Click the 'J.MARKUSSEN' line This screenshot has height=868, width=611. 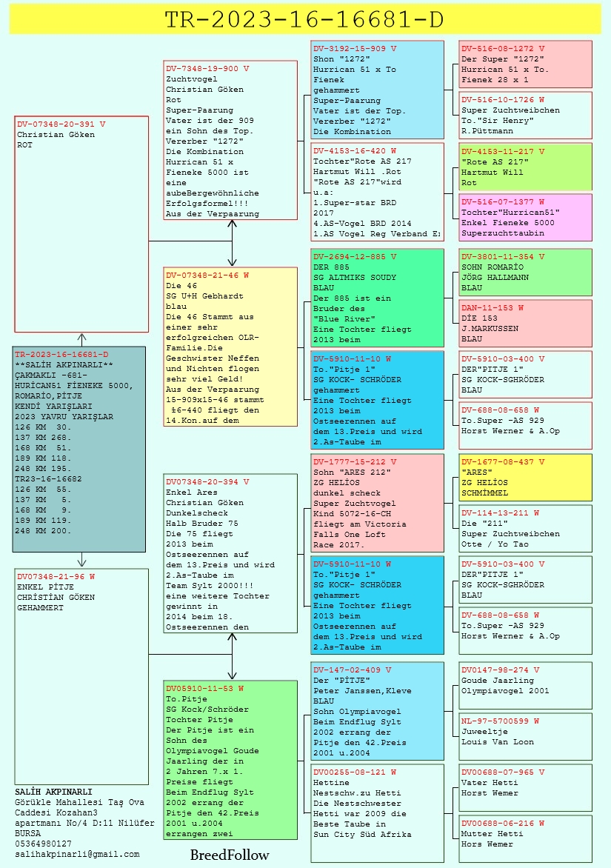tap(490, 328)
